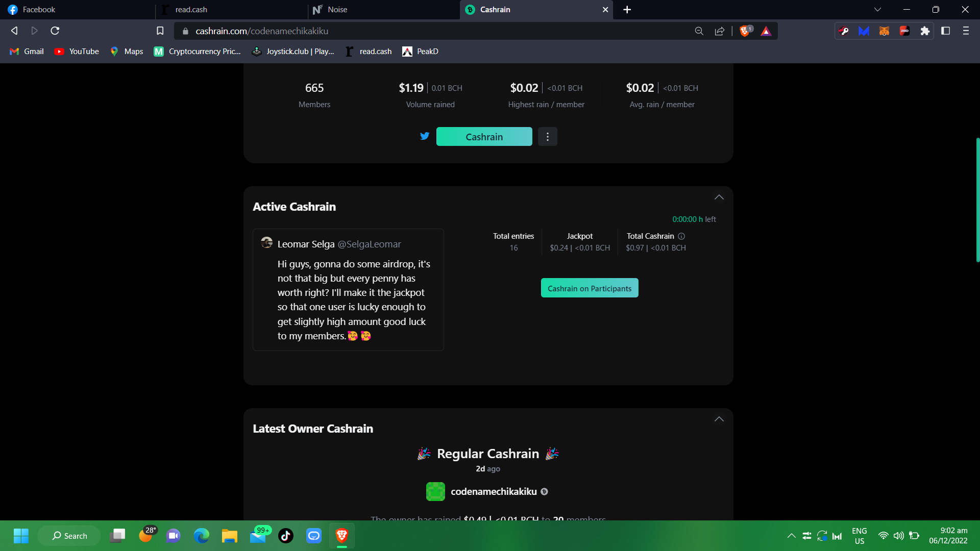Open Brave Shields lion icon
980x551 pixels.
(x=745, y=31)
